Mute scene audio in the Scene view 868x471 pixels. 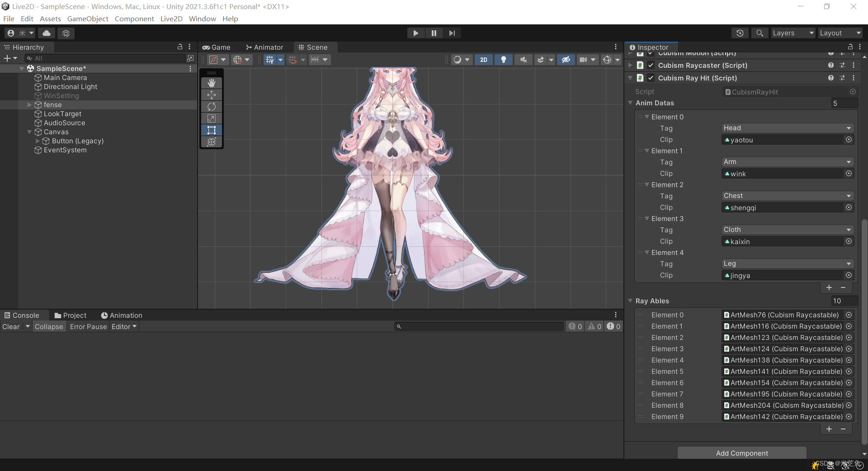click(523, 59)
